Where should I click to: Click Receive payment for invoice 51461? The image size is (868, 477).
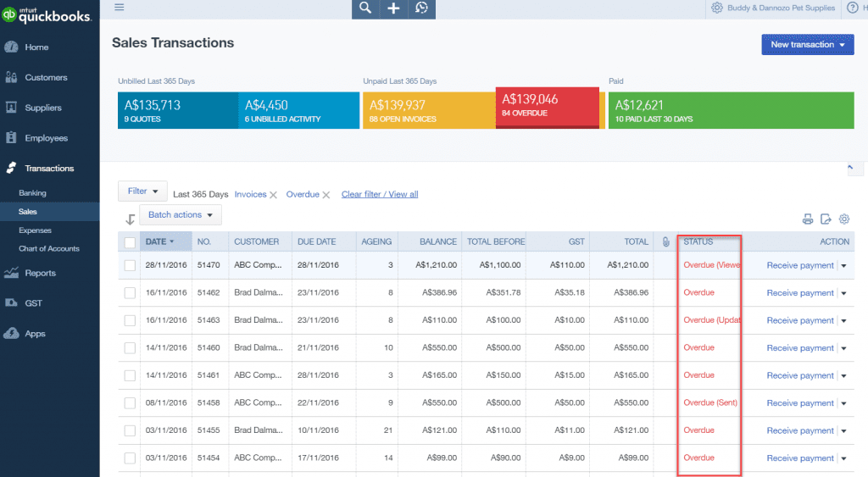(800, 375)
